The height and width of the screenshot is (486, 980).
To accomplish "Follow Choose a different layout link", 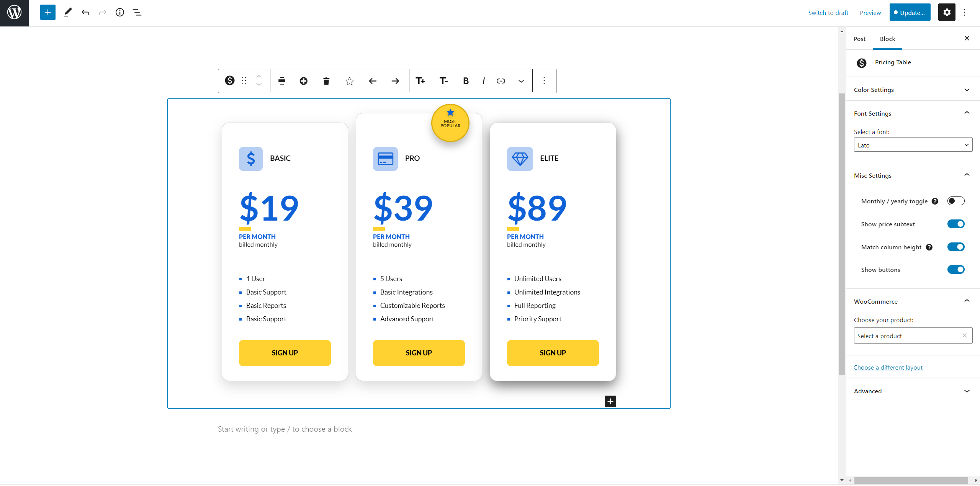I will pos(888,367).
